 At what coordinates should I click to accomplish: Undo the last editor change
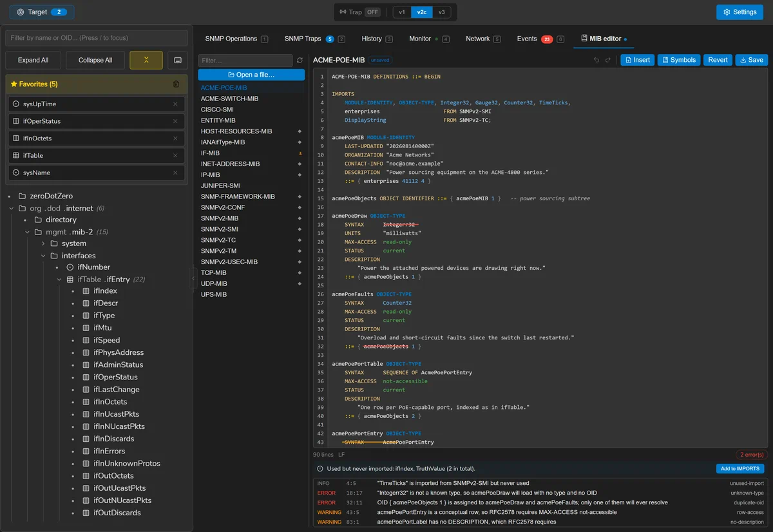point(596,60)
